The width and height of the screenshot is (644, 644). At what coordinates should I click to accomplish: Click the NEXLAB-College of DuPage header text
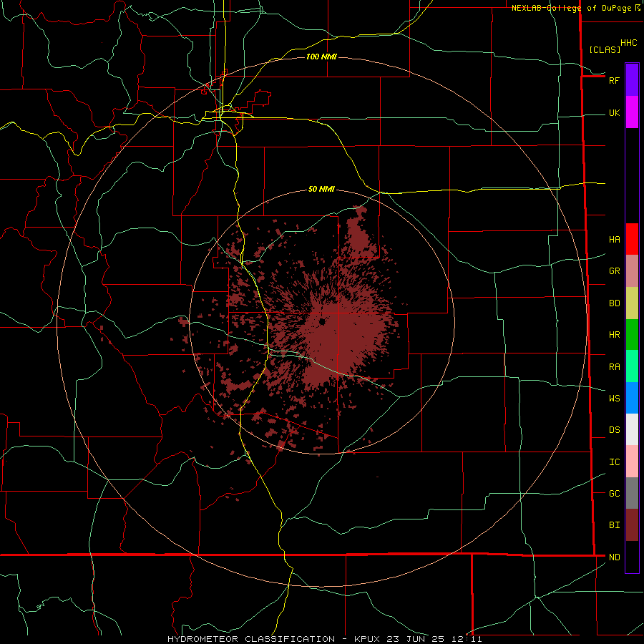click(x=571, y=8)
